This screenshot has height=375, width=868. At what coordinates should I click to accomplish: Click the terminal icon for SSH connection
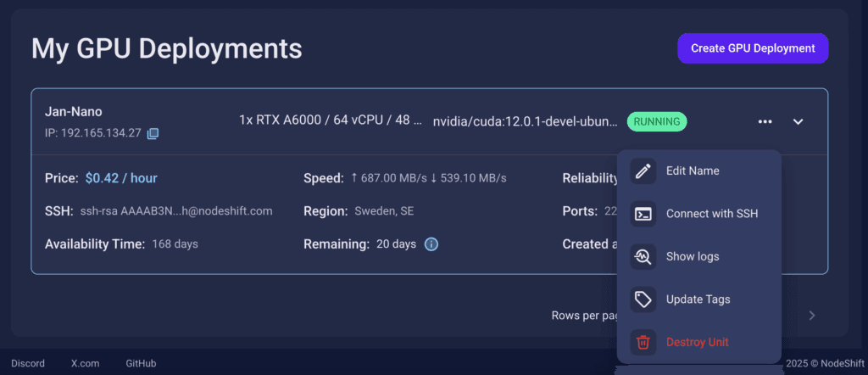coord(643,214)
